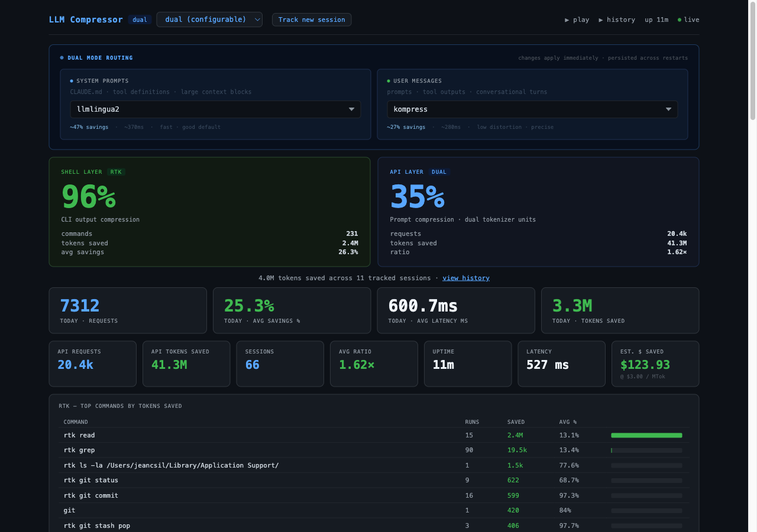The width and height of the screenshot is (757, 532).
Task: Click the Latency 527 ms tile
Action: pos(562,364)
